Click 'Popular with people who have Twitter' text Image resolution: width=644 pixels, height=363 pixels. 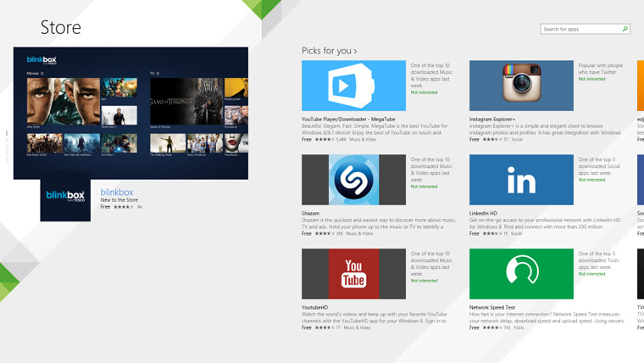click(x=601, y=69)
